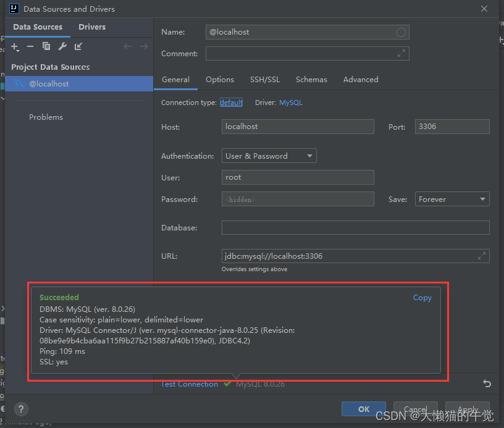504x428 pixels.
Task: Open the Save password dropdown
Action: pyautogui.click(x=452, y=199)
